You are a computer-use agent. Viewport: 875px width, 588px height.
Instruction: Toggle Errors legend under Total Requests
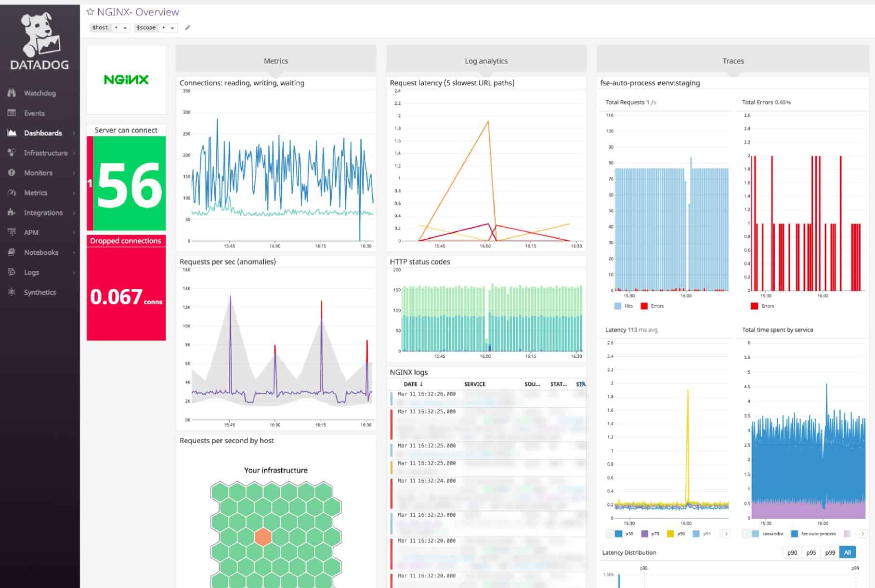644,306
